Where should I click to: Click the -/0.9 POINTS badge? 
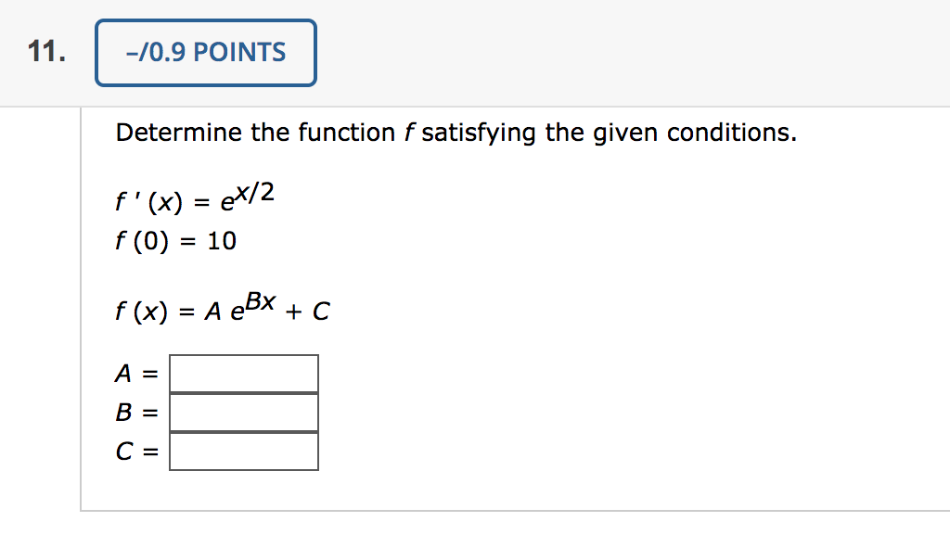pyautogui.click(x=205, y=52)
